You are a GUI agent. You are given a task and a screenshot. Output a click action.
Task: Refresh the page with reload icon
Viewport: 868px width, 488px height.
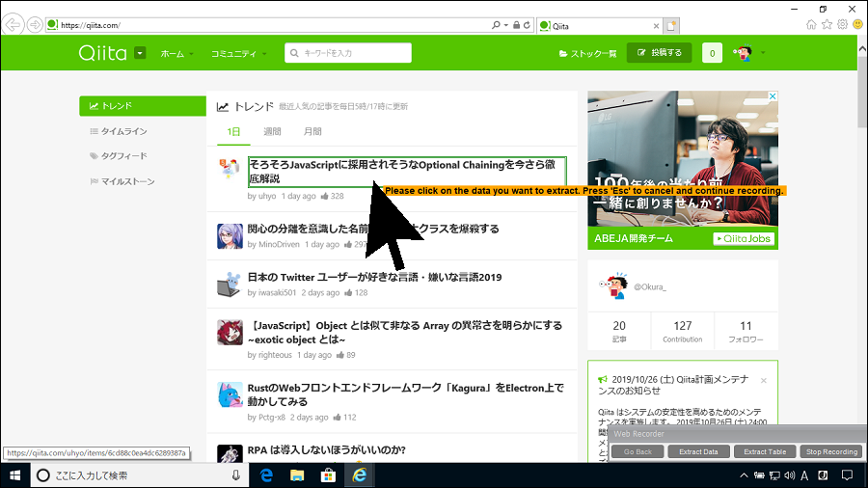[527, 25]
